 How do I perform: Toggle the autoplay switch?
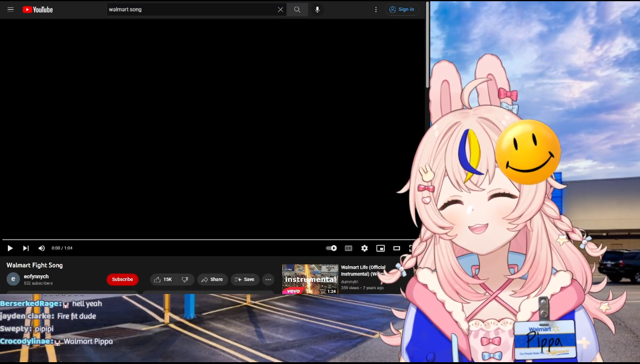(x=331, y=248)
